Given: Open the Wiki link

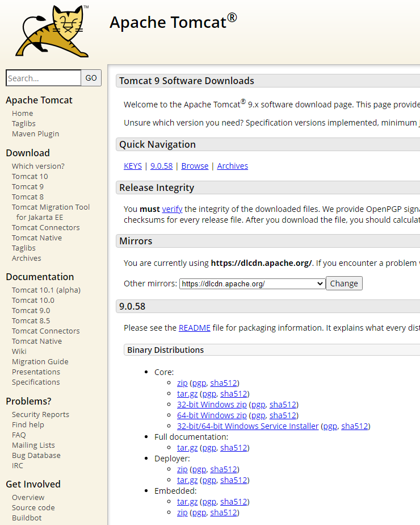Looking at the screenshot, I should click(x=19, y=351).
